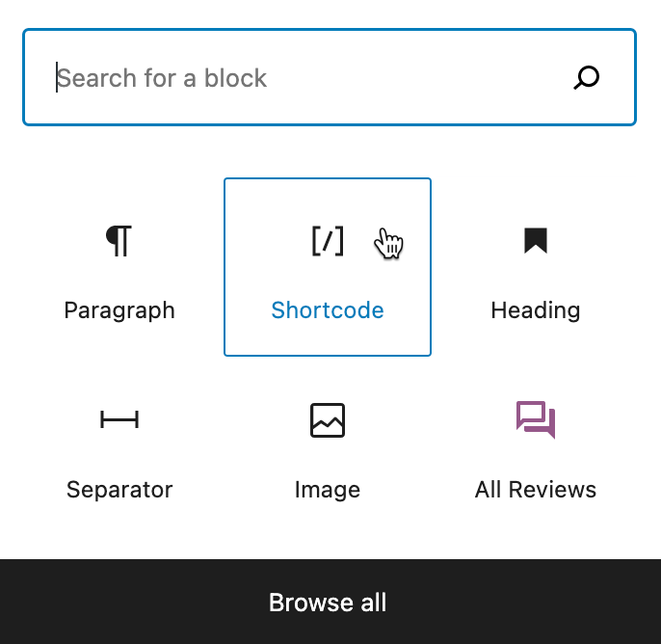Pick the Heading label text
The height and width of the screenshot is (644, 661).
point(536,310)
